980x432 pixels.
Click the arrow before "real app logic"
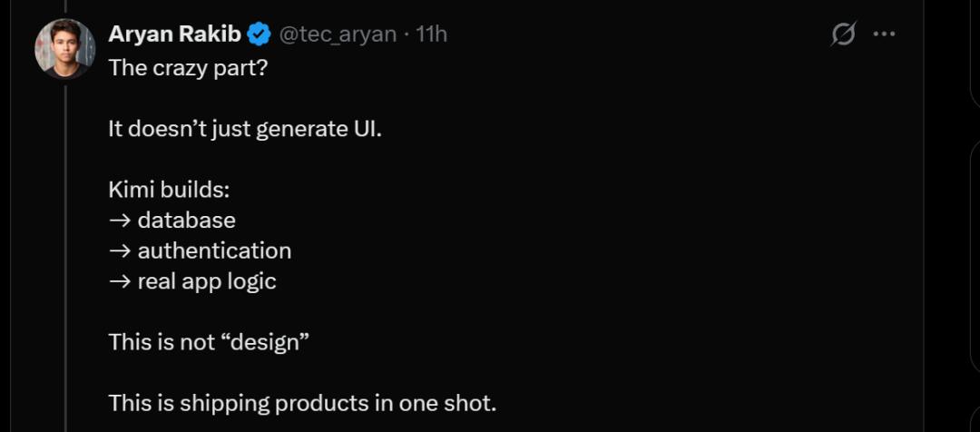pos(119,281)
